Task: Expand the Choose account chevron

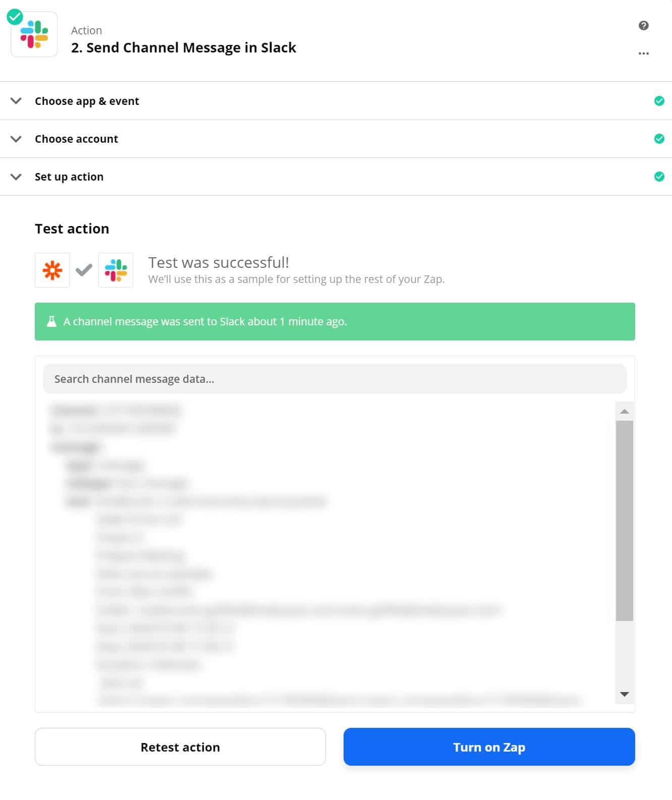Action: click(16, 139)
